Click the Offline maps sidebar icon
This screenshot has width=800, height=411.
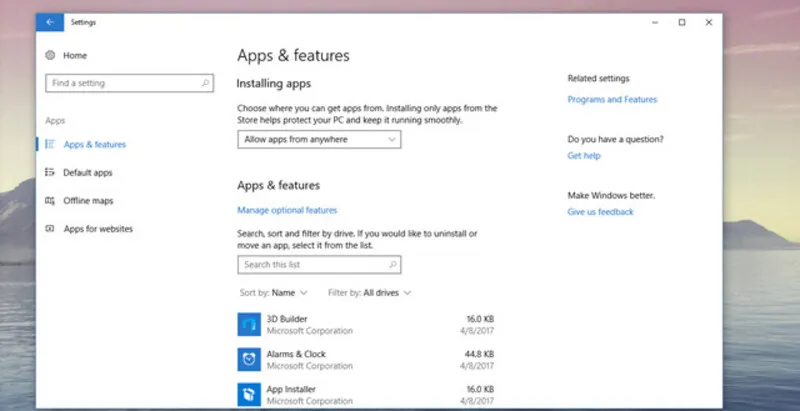(50, 201)
